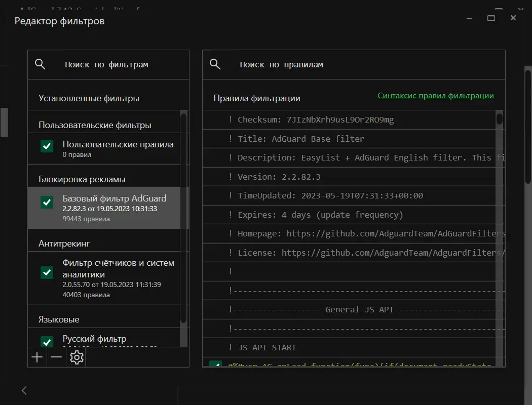Maximize the filter editor window

point(491,18)
